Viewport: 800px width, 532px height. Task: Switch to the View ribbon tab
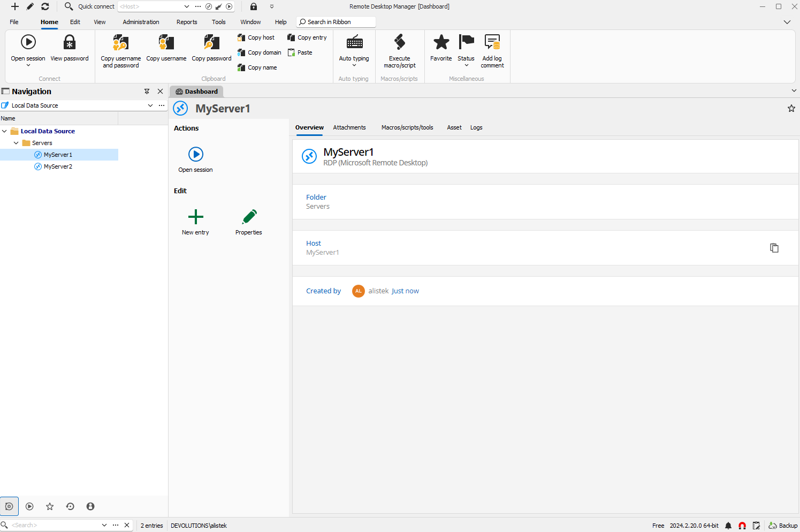pos(100,22)
